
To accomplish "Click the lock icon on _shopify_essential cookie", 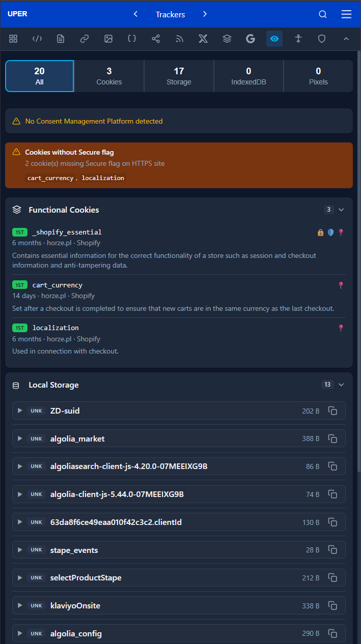I will 320,232.
